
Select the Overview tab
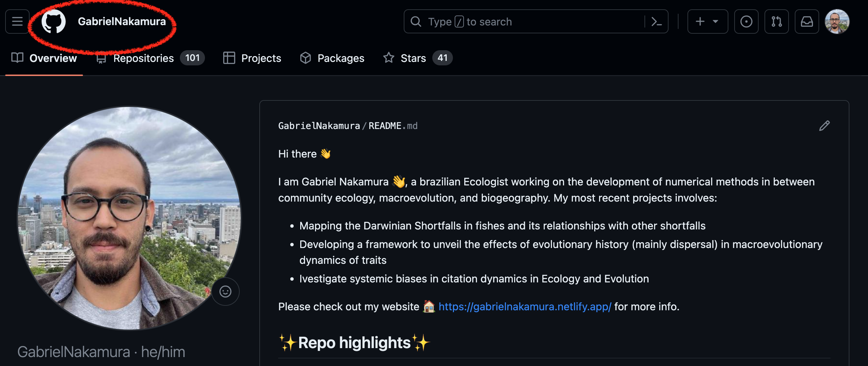(44, 58)
